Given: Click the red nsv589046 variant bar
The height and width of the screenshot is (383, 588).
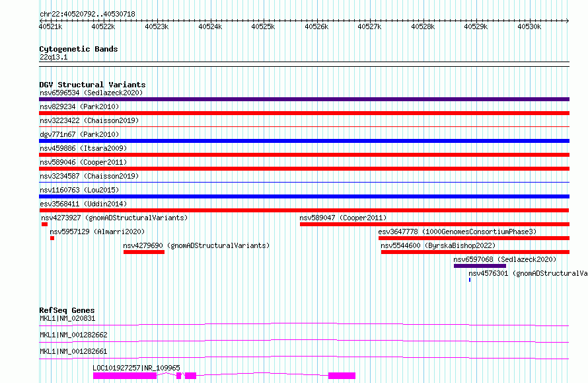Looking at the screenshot, I should (304, 169).
